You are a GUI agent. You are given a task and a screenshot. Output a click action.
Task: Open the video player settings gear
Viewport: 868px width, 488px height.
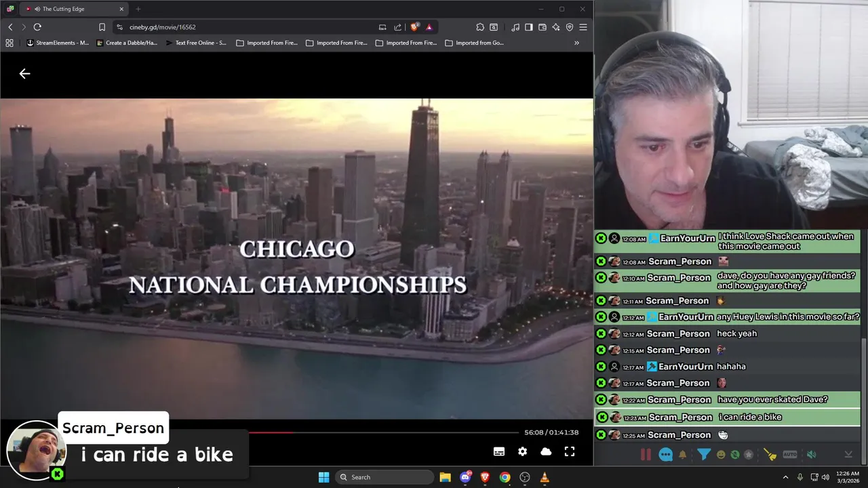[x=522, y=451]
